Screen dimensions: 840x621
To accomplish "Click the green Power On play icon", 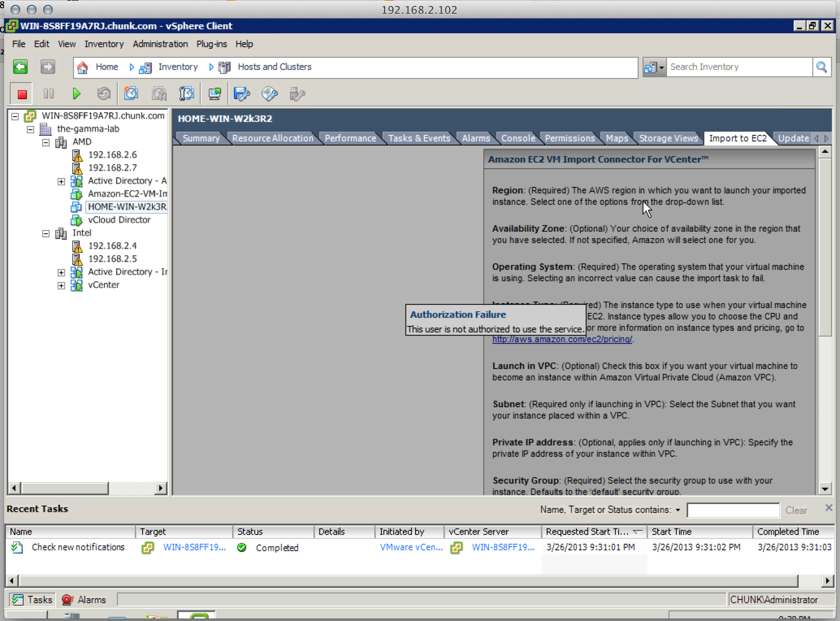I will pyautogui.click(x=76, y=94).
